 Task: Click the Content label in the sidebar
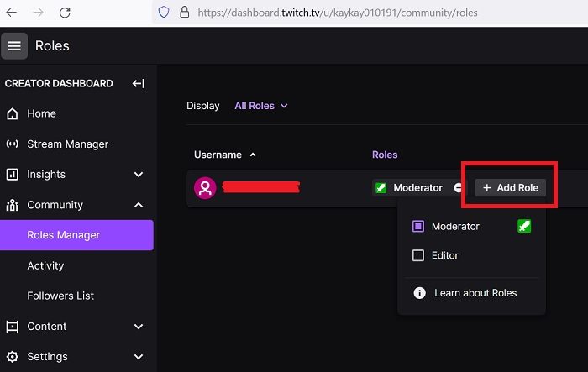[47, 327]
